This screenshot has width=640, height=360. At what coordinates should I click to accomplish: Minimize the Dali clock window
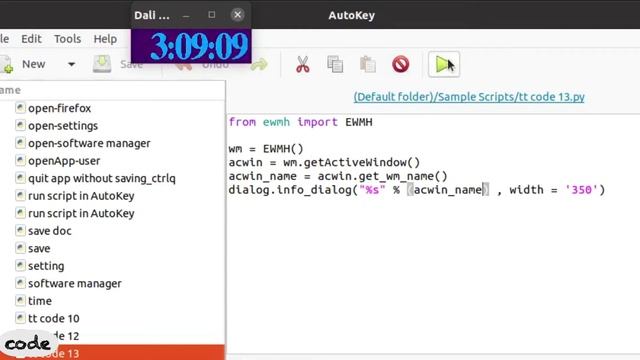pyautogui.click(x=186, y=16)
